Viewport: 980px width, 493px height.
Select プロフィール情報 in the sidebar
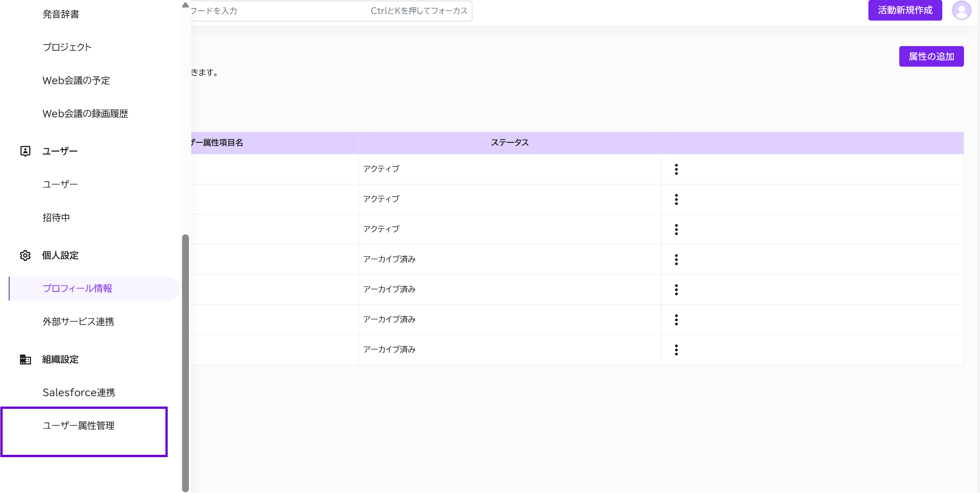(77, 288)
